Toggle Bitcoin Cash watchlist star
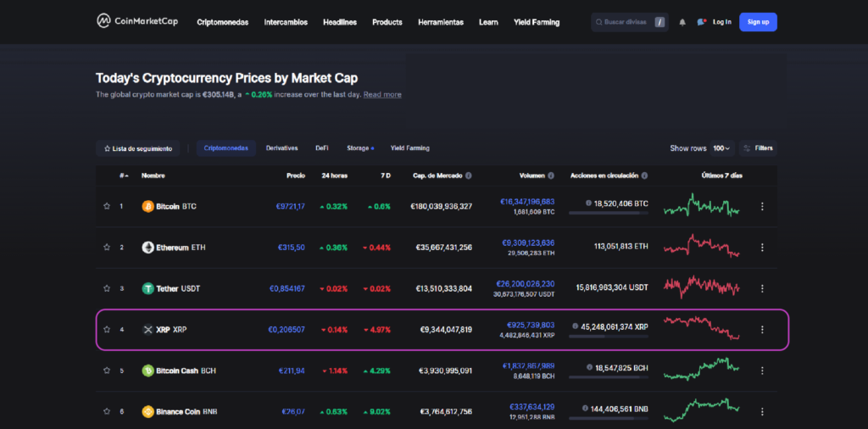The image size is (868, 429). coord(107,370)
